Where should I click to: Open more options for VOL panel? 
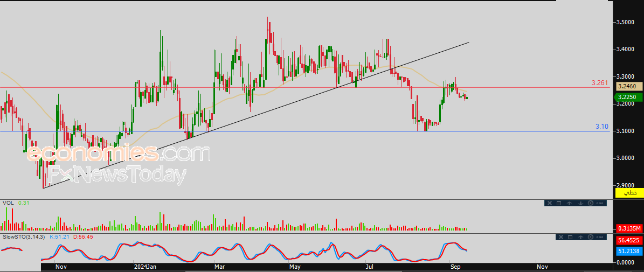click(x=600, y=203)
